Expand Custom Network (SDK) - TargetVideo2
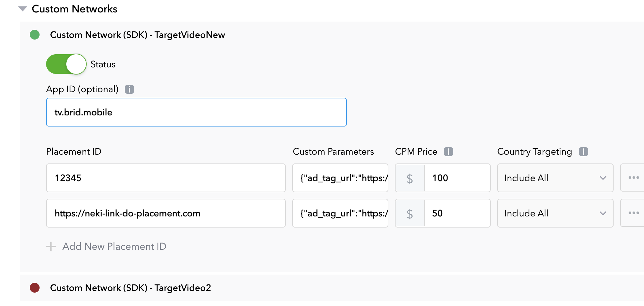Screen dimensions: 644x306 [x=130, y=288]
